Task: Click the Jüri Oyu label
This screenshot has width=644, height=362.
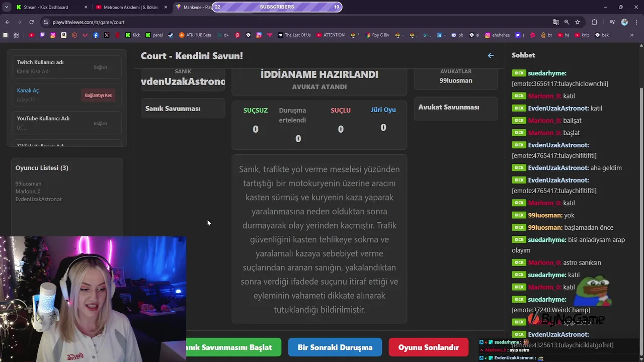Action: click(383, 110)
